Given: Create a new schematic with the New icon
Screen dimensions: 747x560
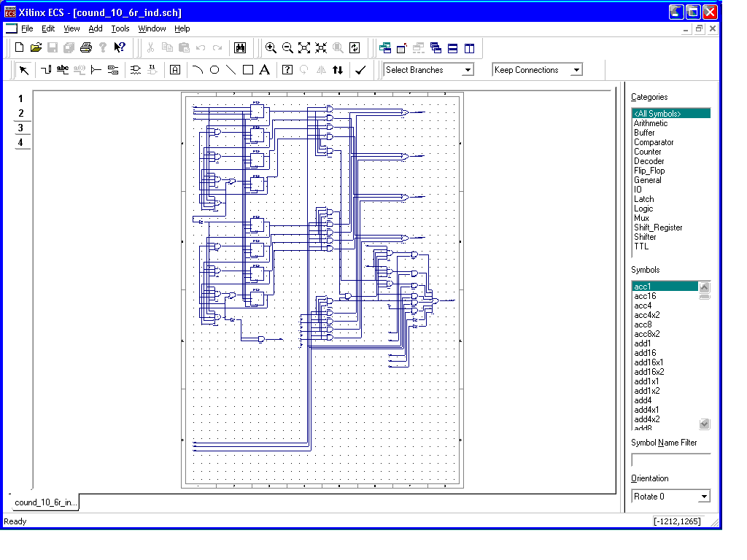Looking at the screenshot, I should click(20, 47).
